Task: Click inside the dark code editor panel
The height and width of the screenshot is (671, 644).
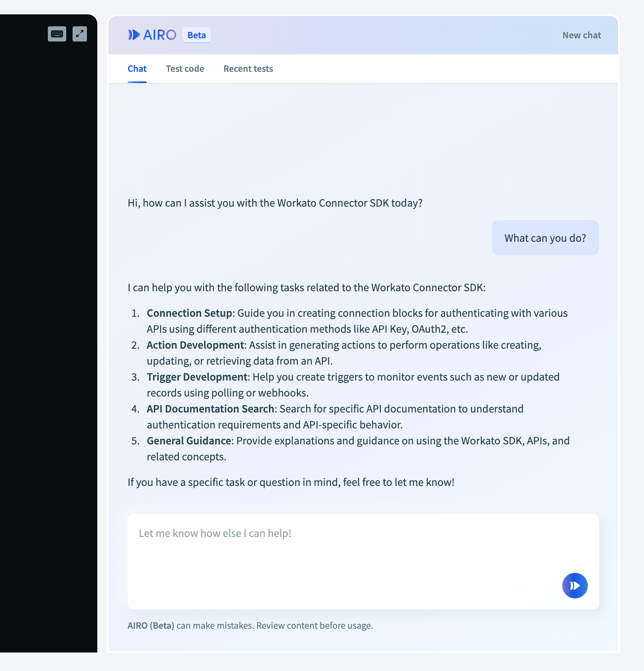Action: pos(48,319)
